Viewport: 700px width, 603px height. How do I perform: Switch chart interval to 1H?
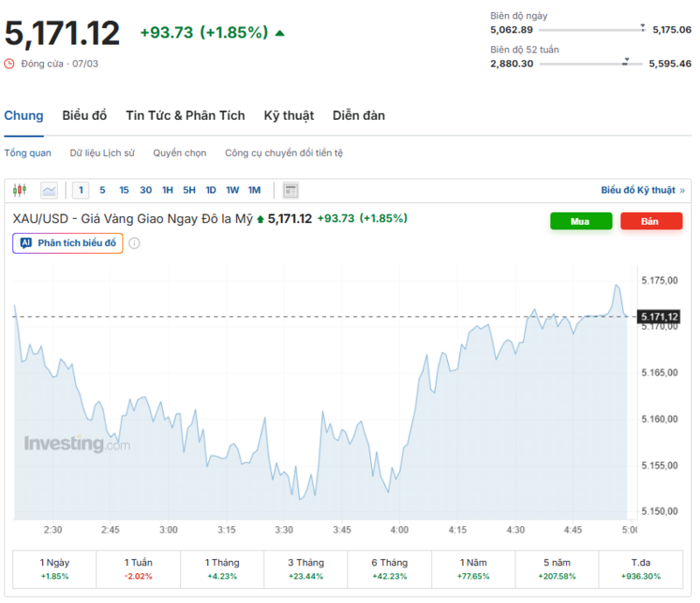click(167, 190)
